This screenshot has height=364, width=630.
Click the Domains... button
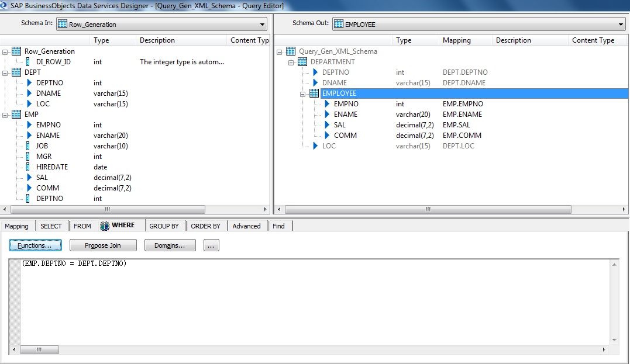tap(170, 245)
